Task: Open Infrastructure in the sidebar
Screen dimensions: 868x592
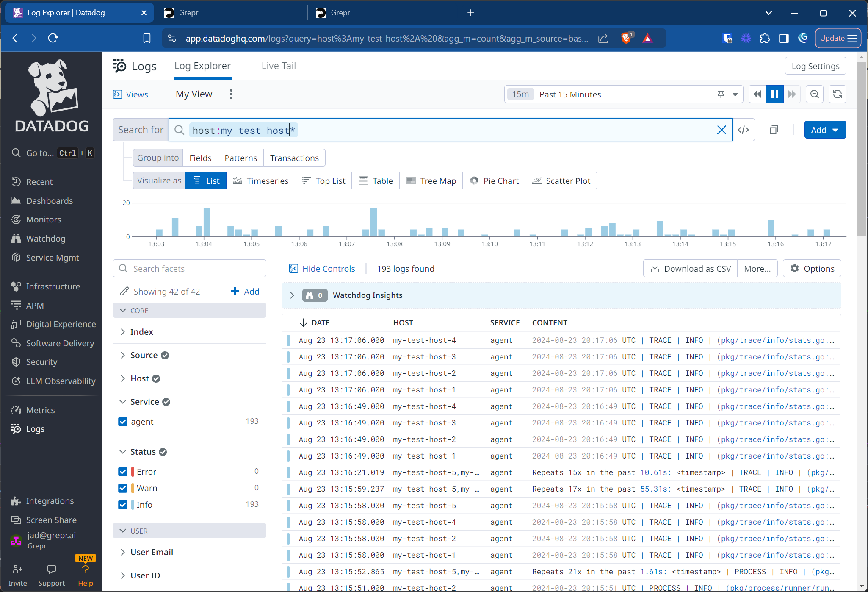Action: 46,286
